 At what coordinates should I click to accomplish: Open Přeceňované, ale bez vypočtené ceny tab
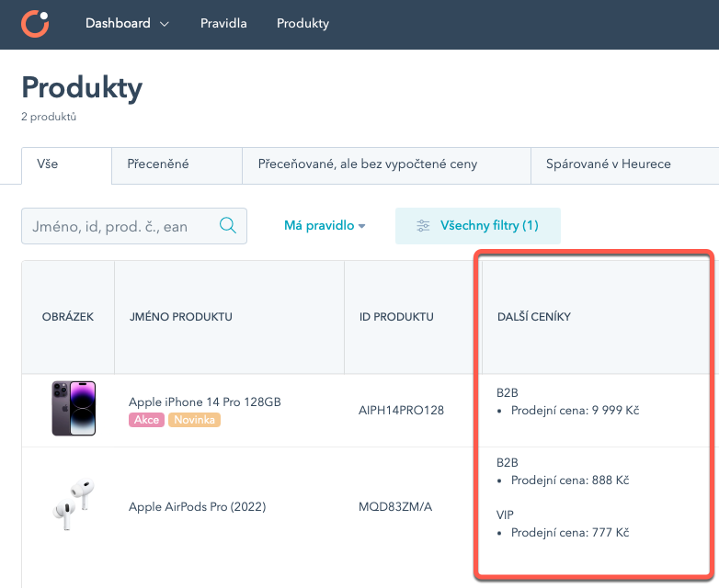pos(386,164)
